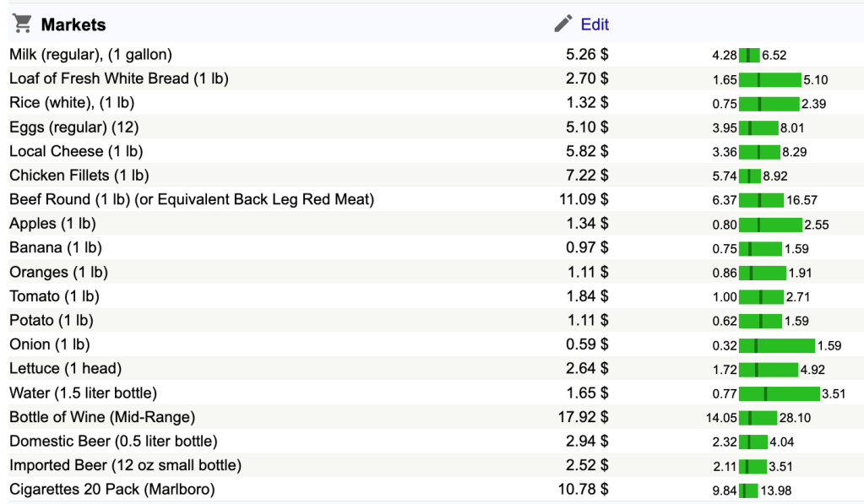Click the range bar for Bottle of Wine
Screen dimensions: 864x504
(x=758, y=418)
